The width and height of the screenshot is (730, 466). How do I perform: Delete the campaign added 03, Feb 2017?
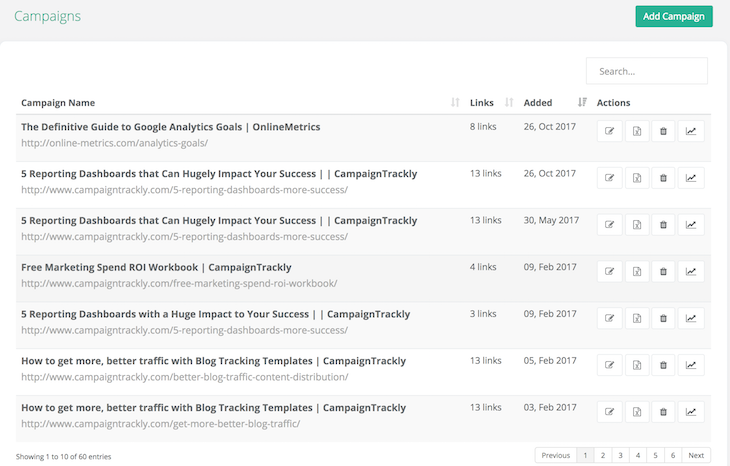coord(663,412)
